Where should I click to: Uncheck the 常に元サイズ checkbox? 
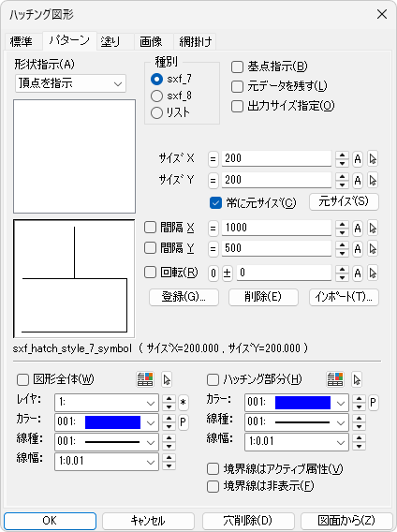click(x=215, y=203)
